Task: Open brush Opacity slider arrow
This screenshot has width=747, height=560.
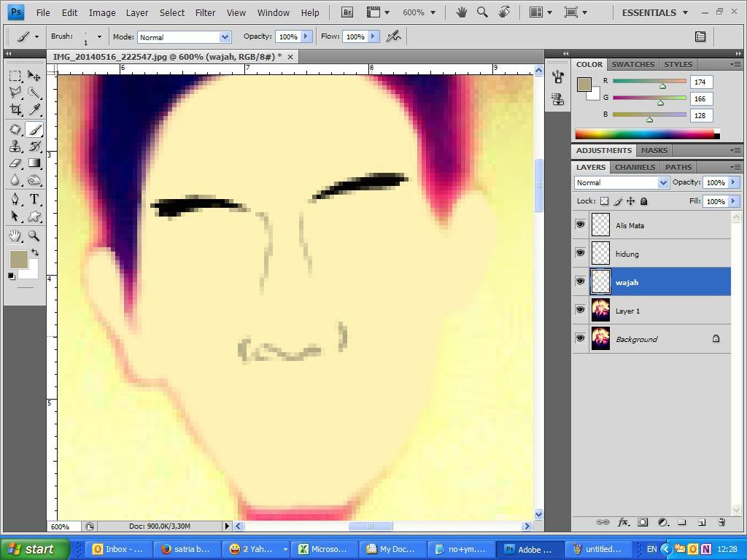Action: 306,36
